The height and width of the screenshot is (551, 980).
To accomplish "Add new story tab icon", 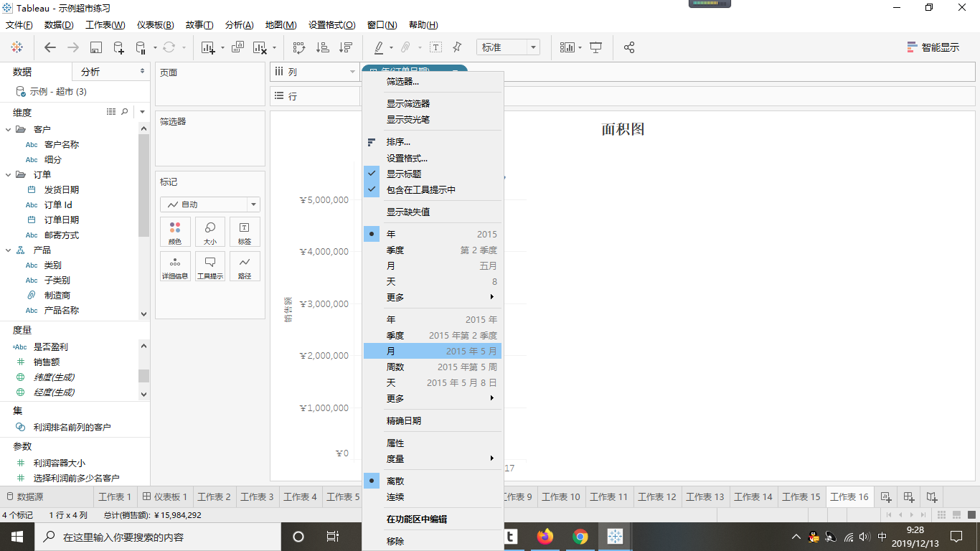I will tap(932, 496).
